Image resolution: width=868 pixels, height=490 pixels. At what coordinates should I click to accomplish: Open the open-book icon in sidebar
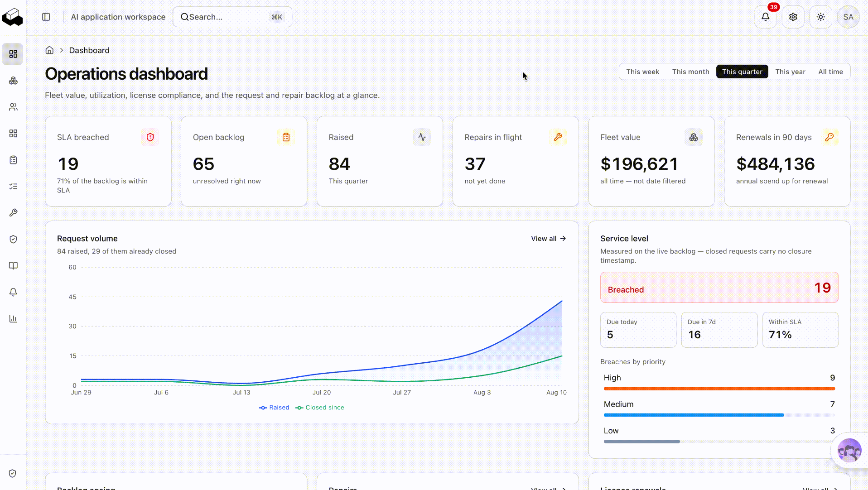coord(13,265)
